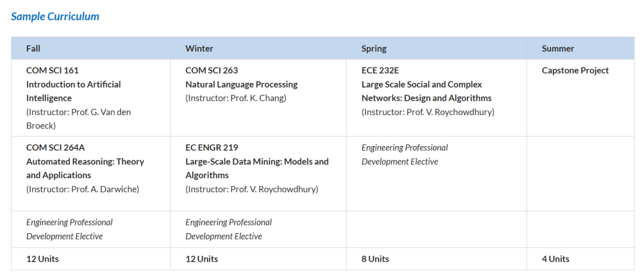Click Automated Reasoning: Theory and Applications title
The image size is (644, 276).
[85, 168]
